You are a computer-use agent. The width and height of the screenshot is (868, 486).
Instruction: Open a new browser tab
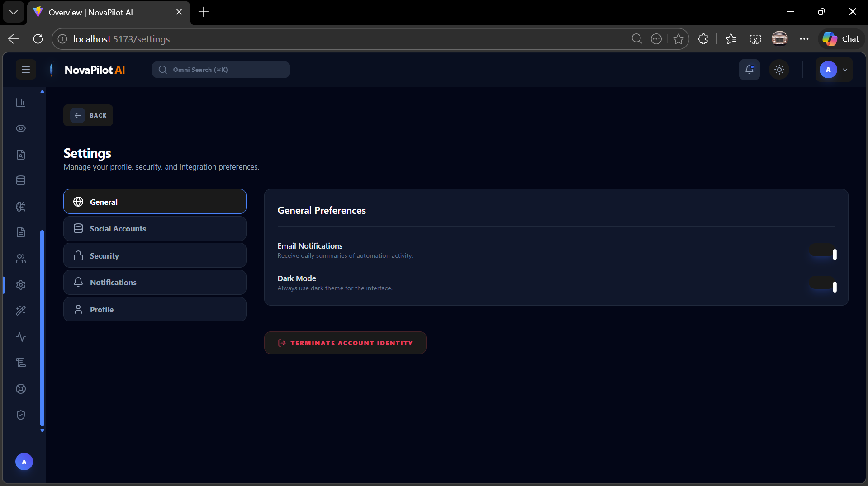(x=204, y=12)
